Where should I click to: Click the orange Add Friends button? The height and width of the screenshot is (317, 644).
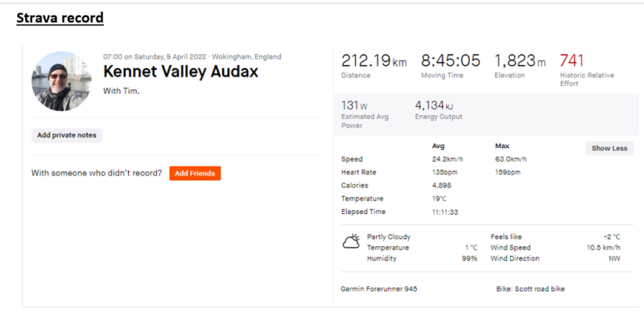coord(195,173)
